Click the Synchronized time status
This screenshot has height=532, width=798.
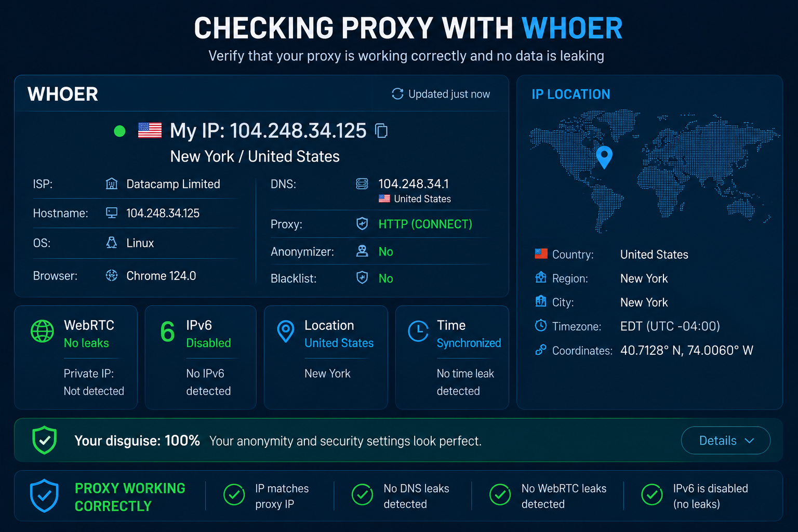pos(469,343)
